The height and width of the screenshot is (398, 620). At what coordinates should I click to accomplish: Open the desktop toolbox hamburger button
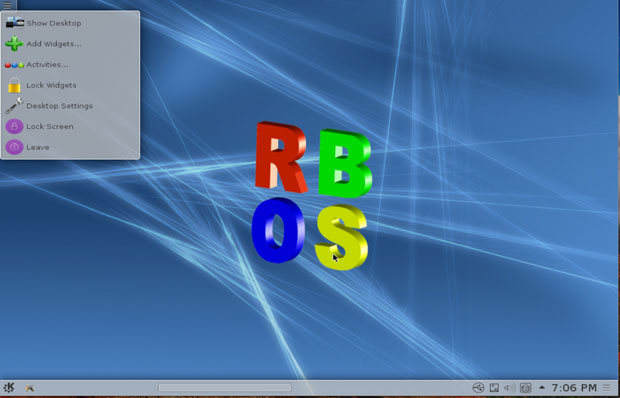(x=7, y=5)
